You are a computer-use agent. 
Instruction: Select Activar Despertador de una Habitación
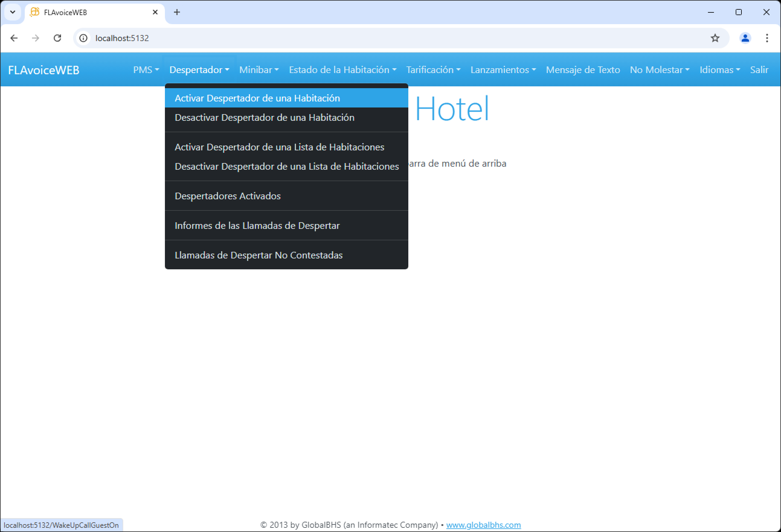[257, 98]
